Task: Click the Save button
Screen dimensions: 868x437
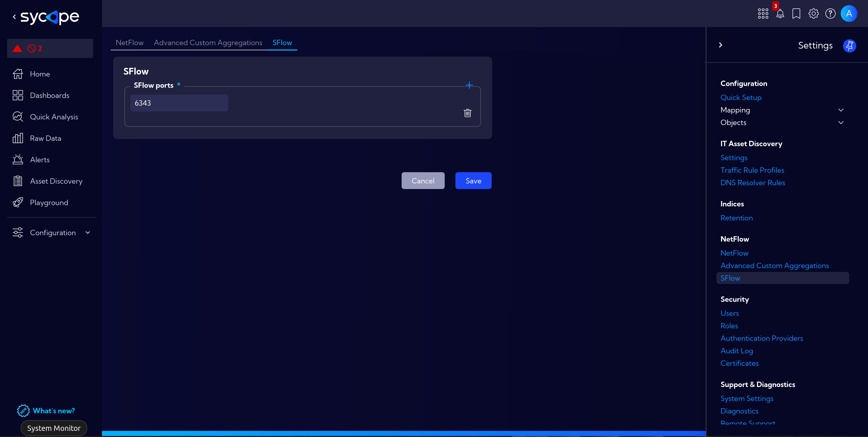Action: tap(473, 181)
